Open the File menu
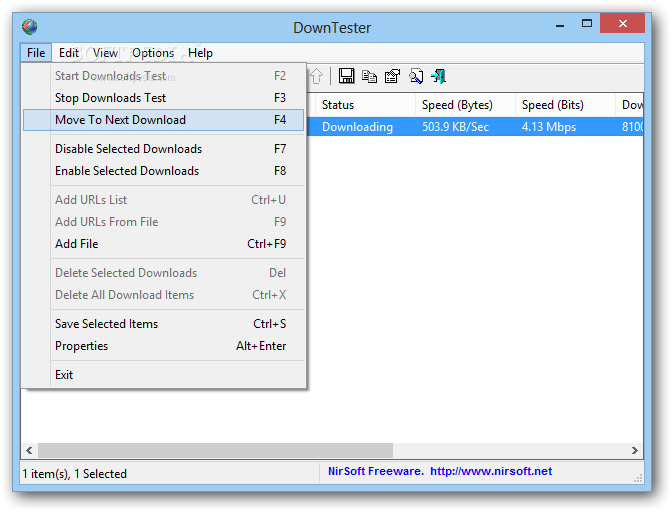The image size is (672, 512). point(36,53)
